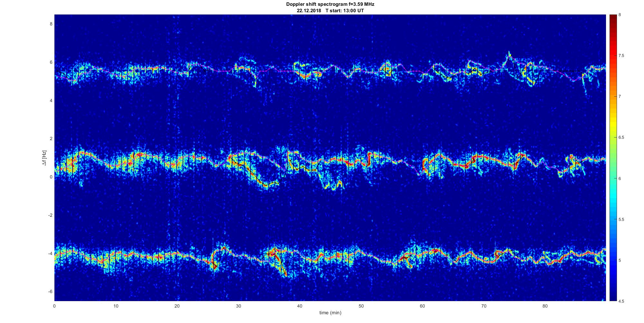Click the x-axis label 'time (min)'
The height and width of the screenshot is (323, 644).
point(330,313)
